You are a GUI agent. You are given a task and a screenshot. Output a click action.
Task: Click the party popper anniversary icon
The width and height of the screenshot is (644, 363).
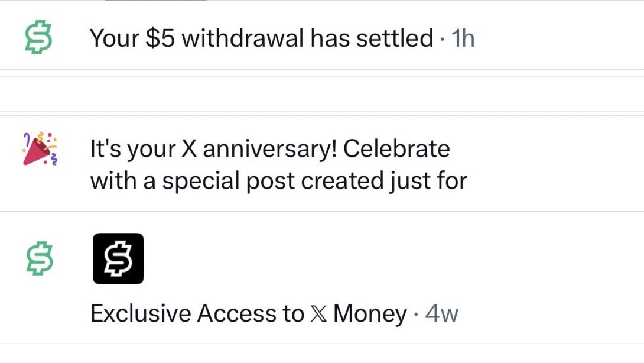[x=40, y=148]
